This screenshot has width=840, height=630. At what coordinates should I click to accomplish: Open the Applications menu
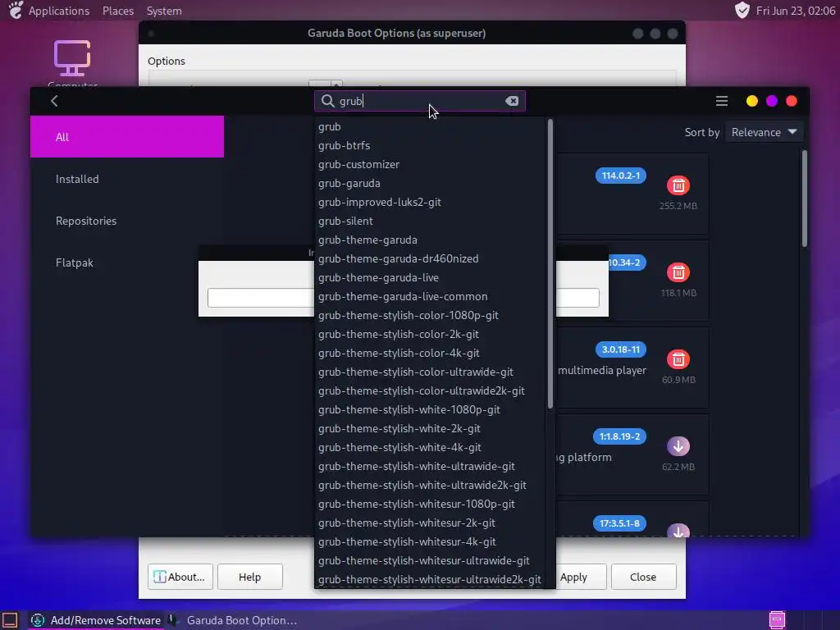(x=59, y=11)
